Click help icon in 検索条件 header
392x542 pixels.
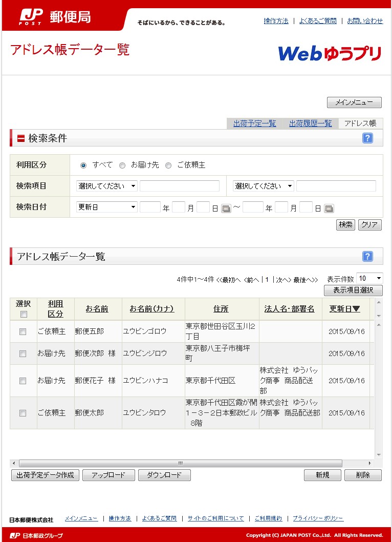click(x=367, y=138)
